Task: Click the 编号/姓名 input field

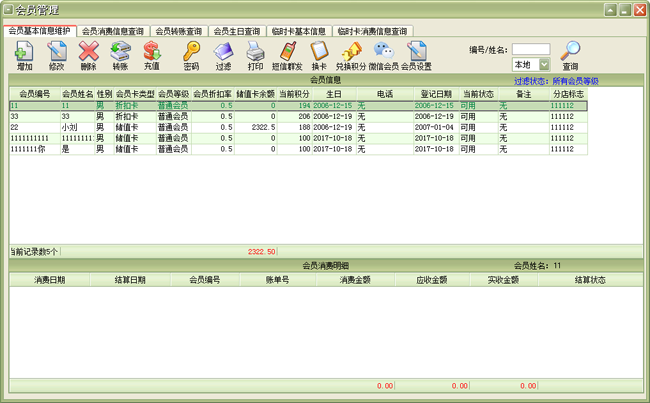Action: pyautogui.click(x=531, y=49)
